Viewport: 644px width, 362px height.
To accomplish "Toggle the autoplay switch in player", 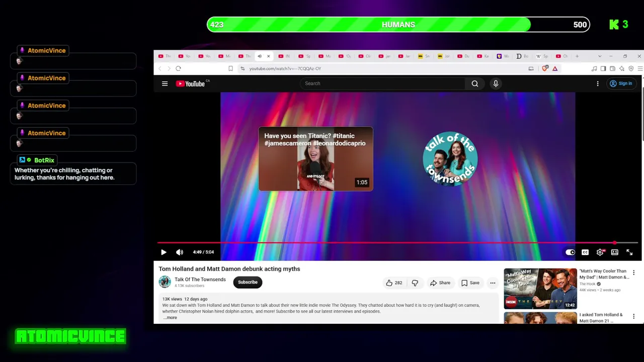I will click(570, 252).
